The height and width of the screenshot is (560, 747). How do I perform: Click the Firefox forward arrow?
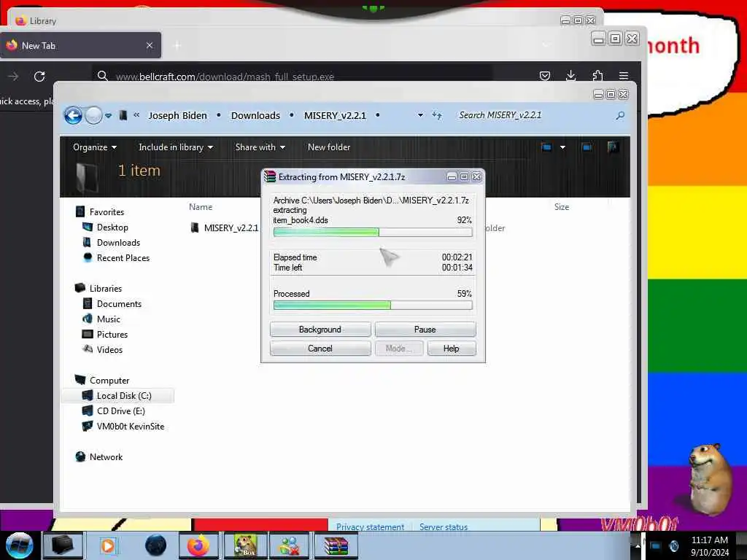[x=13, y=76]
